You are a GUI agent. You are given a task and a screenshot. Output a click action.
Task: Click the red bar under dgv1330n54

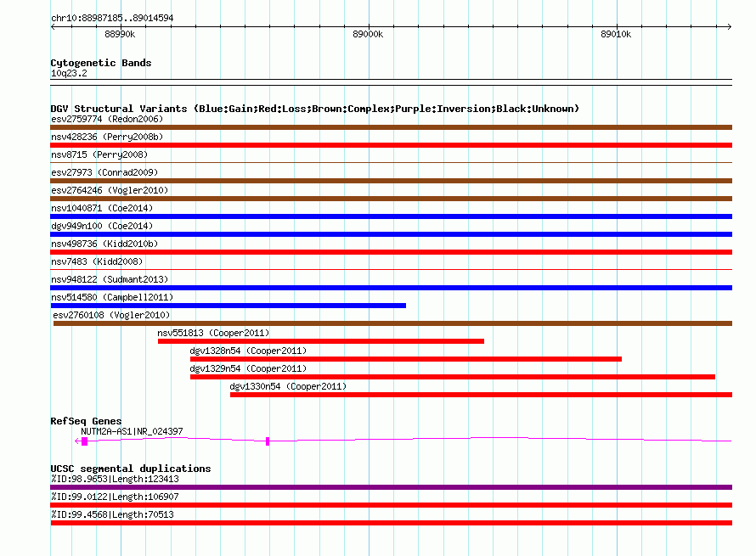(481, 395)
